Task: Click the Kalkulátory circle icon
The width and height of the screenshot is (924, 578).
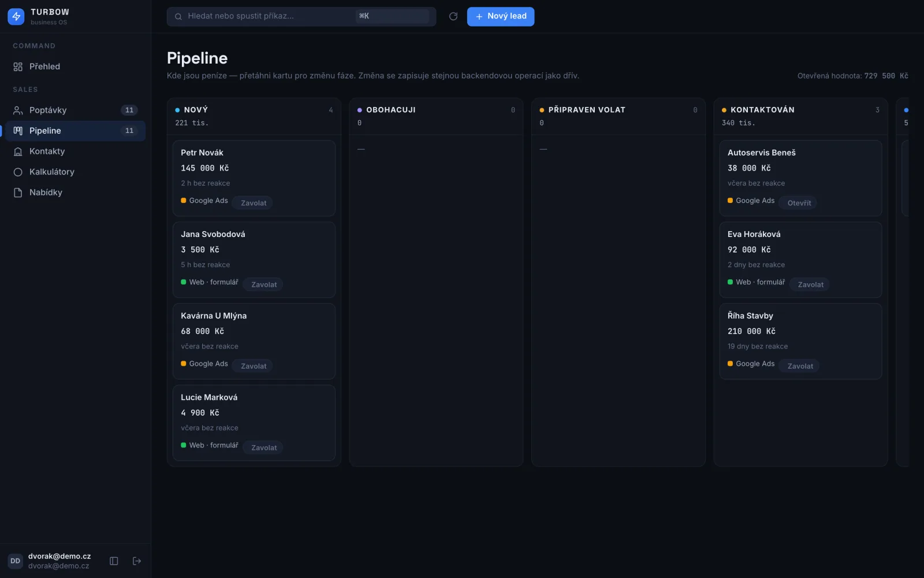Action: pyautogui.click(x=18, y=172)
